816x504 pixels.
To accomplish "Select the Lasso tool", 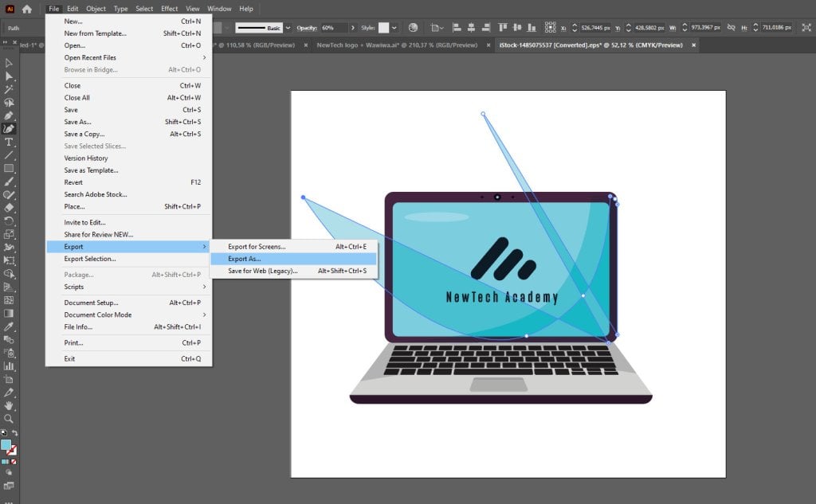I will (x=9, y=103).
